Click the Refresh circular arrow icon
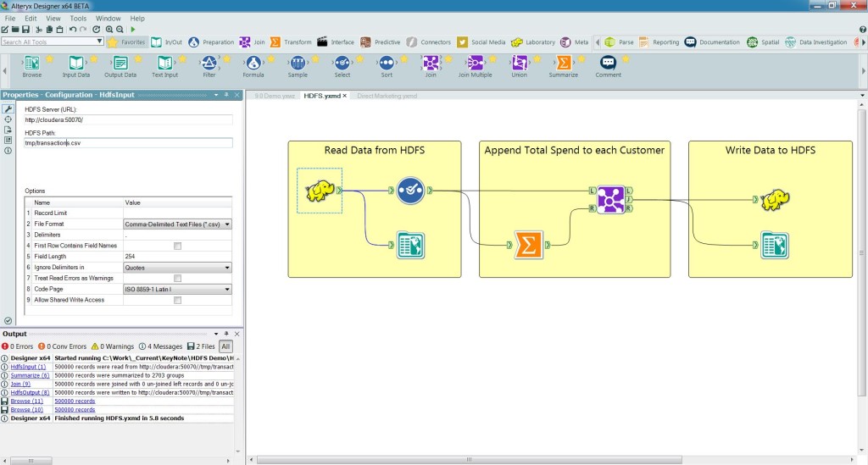Image resolution: width=868 pixels, height=465 pixels. coord(97,30)
